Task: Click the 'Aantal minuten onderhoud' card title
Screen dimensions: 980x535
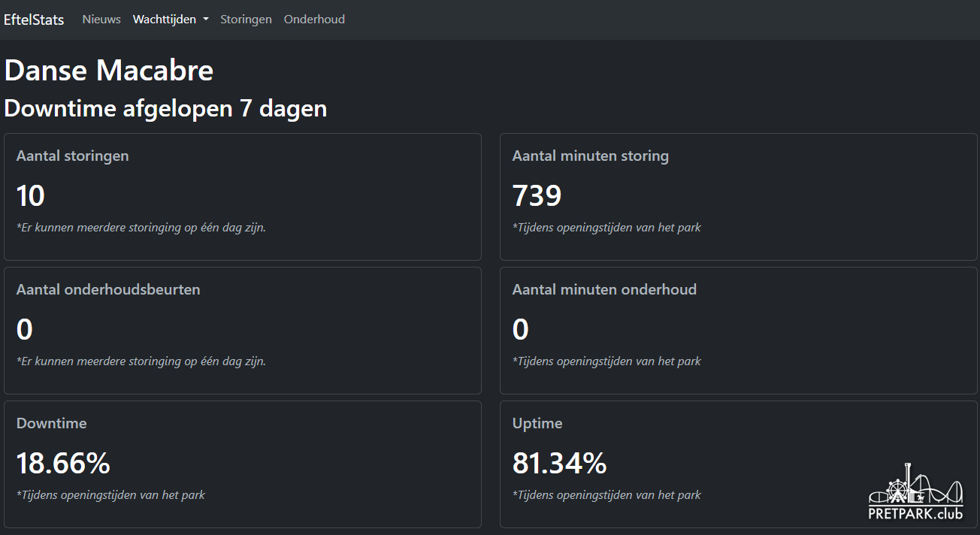Action: click(604, 290)
